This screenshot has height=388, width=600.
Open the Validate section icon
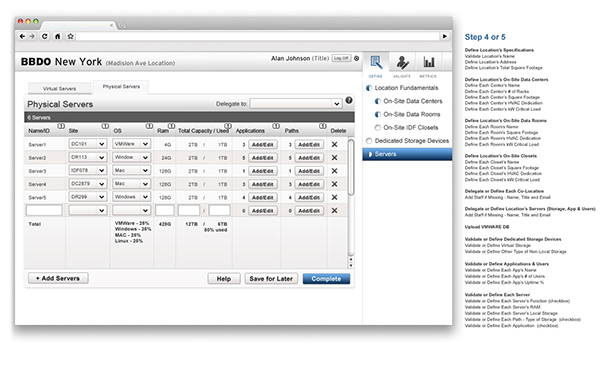click(402, 62)
